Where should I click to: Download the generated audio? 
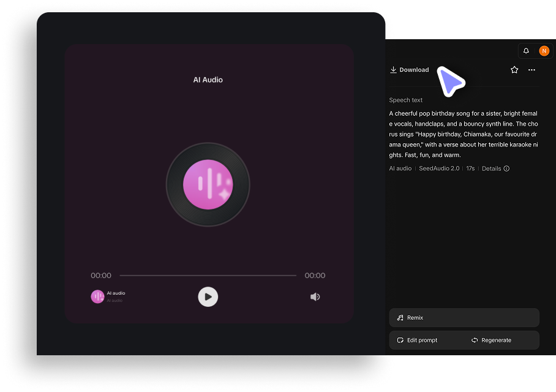pos(410,70)
